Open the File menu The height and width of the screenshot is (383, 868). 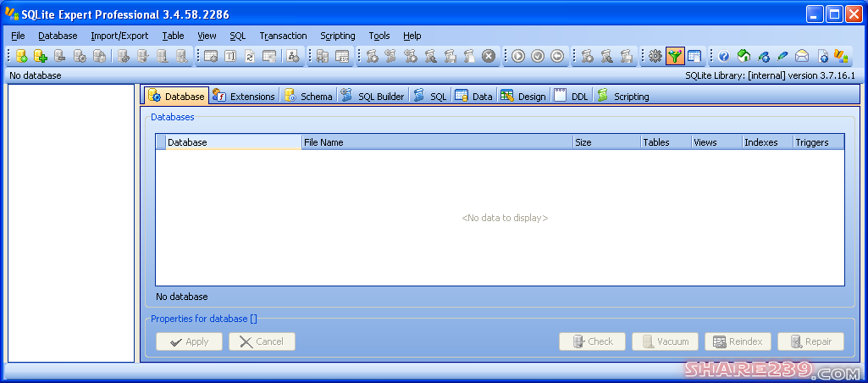point(18,36)
